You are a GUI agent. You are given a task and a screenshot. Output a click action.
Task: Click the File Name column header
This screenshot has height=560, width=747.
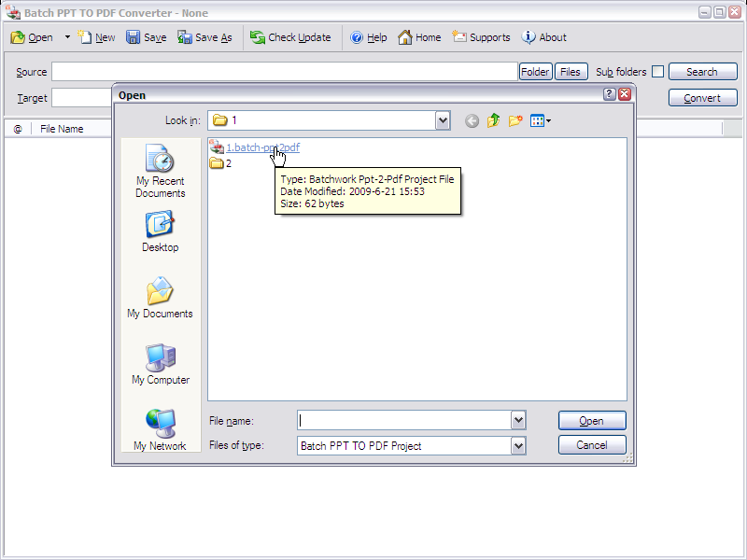tap(62, 129)
